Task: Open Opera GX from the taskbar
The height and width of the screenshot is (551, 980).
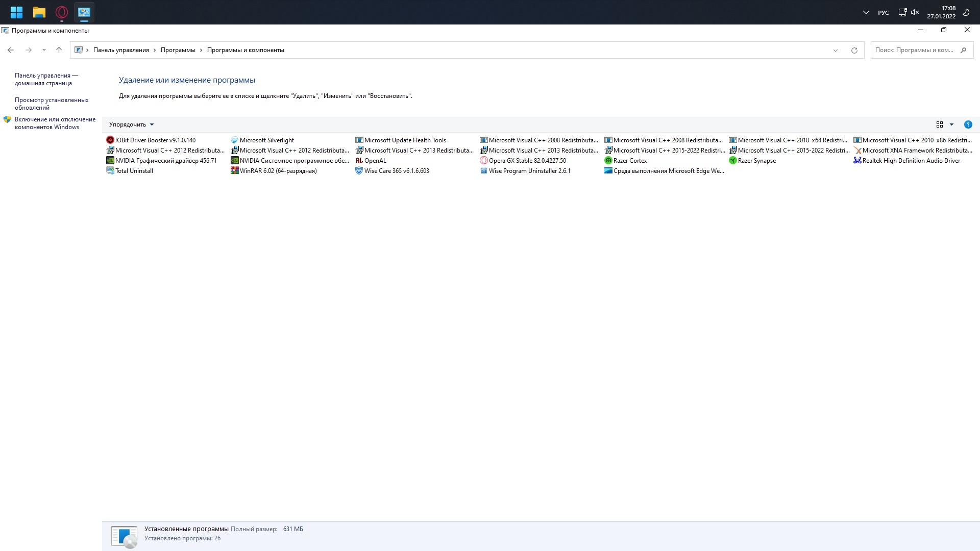Action: (x=61, y=12)
